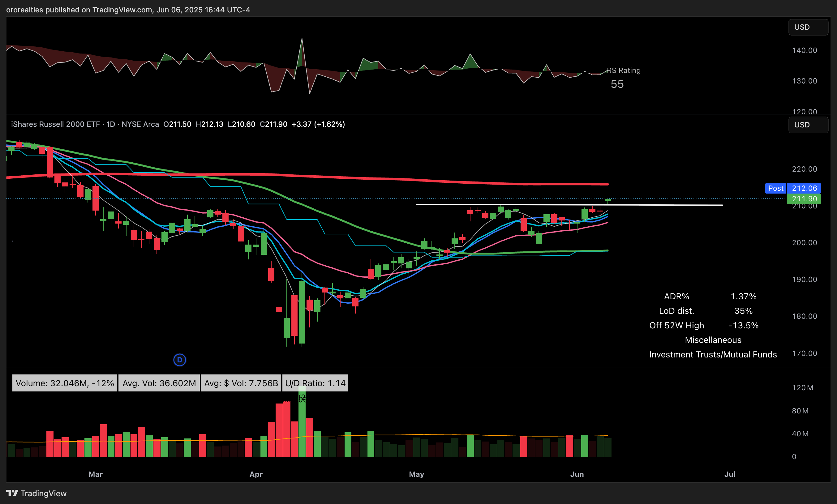
Task: Open the USD currency selector in the top pane
Action: pyautogui.click(x=808, y=27)
